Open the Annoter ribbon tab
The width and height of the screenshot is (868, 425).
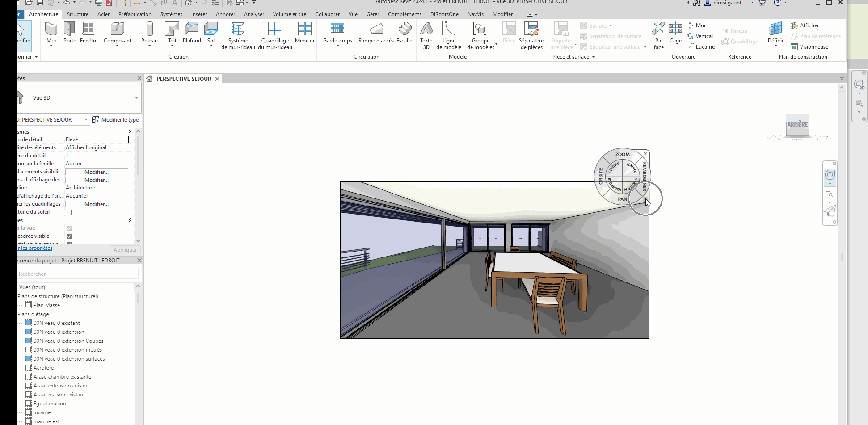click(x=225, y=14)
